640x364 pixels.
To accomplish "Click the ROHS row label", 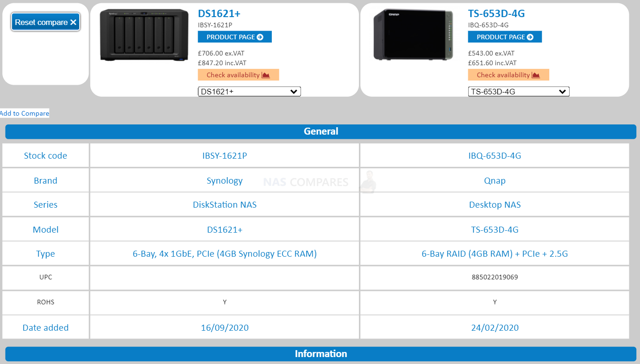I will [x=45, y=302].
